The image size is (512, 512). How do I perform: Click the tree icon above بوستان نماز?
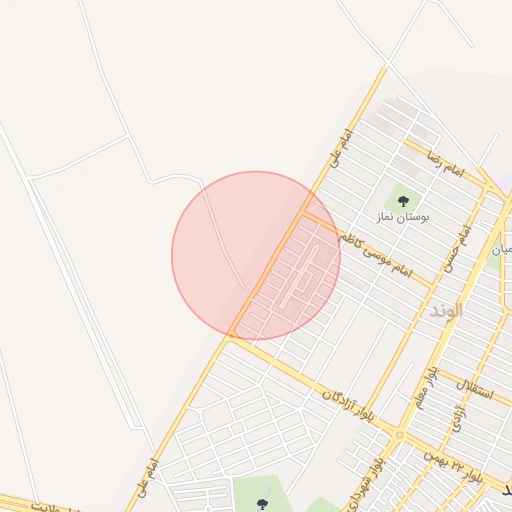[403, 201]
